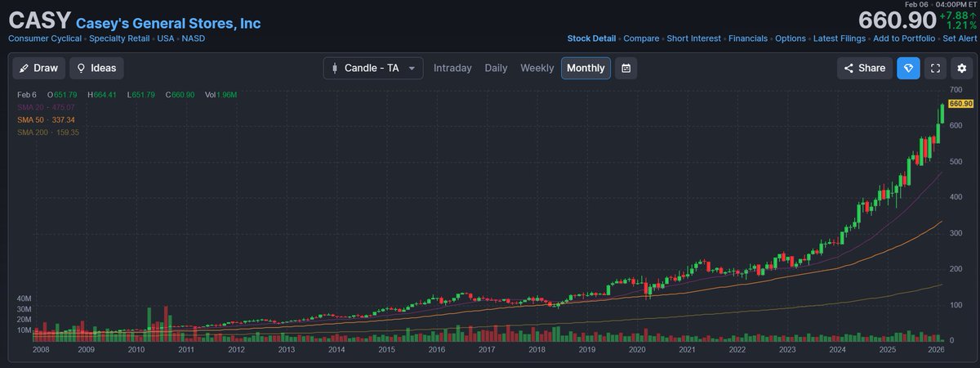The image size is (980, 368).
Task: Click the share icon on Share button
Action: [x=849, y=68]
